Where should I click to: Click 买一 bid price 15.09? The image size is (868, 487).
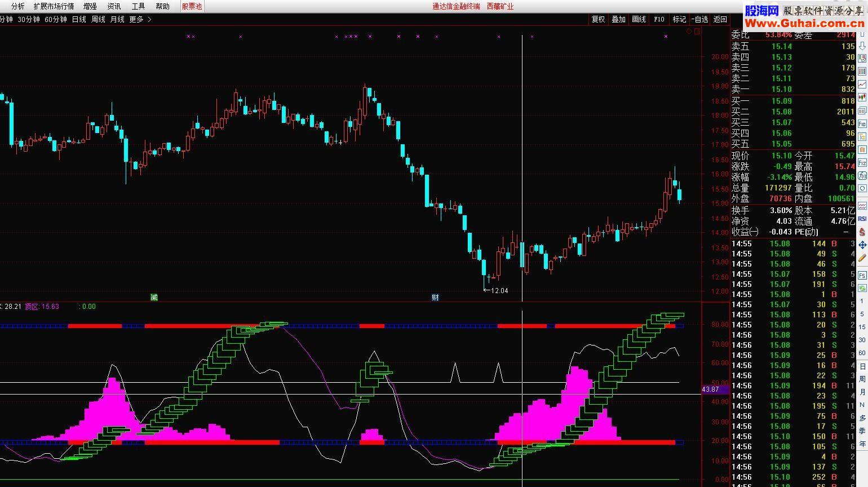pos(781,101)
